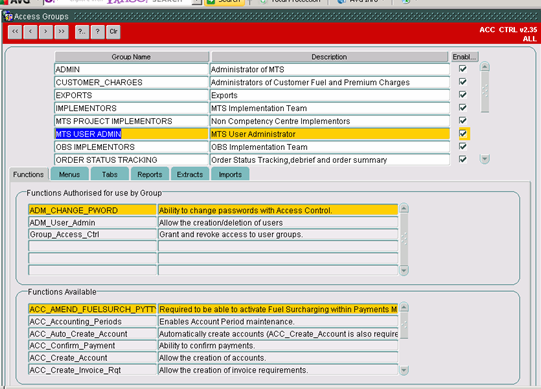
Task: Select OBS IMPLEMENTORS group name
Action: [131, 147]
